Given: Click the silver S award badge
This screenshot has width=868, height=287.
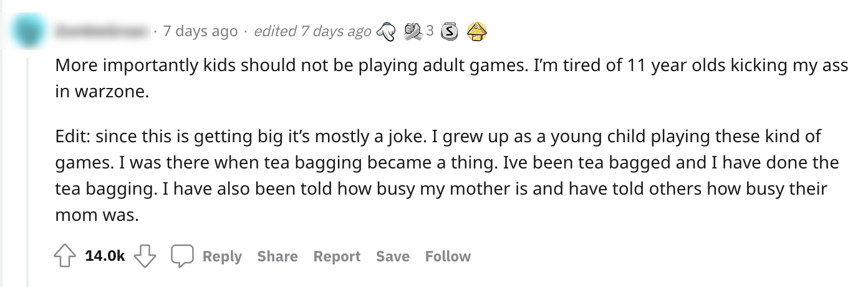Looking at the screenshot, I should pyautogui.click(x=451, y=31).
